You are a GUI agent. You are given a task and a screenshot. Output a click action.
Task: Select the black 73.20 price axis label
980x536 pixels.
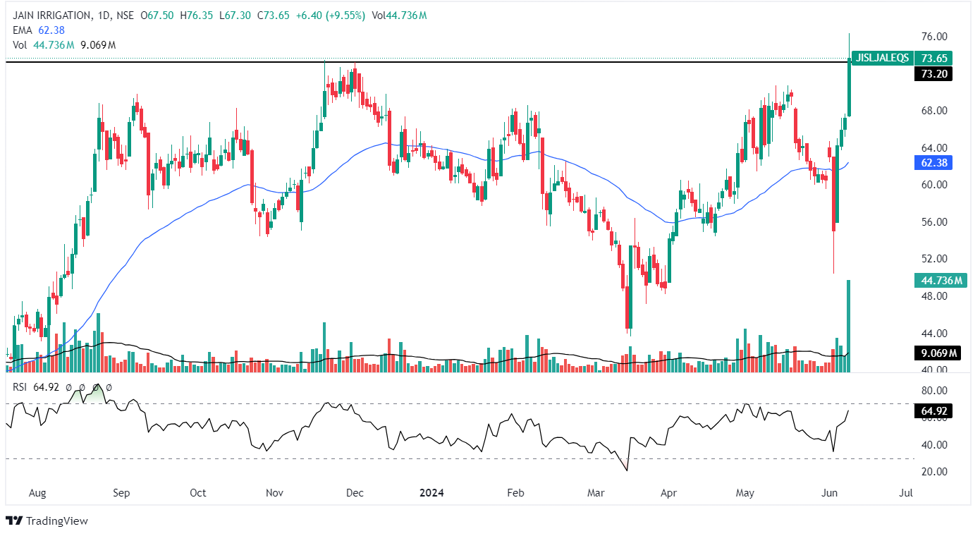tap(933, 74)
